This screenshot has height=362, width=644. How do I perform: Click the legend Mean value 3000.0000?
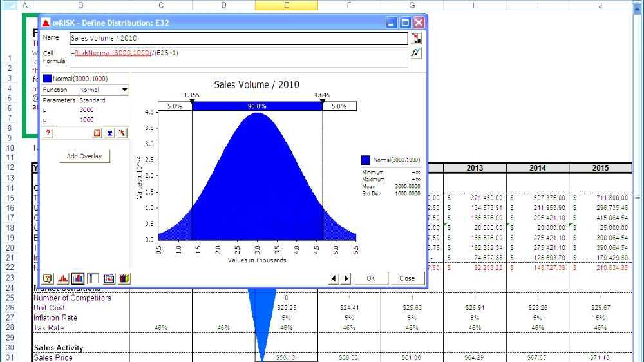pyautogui.click(x=408, y=187)
